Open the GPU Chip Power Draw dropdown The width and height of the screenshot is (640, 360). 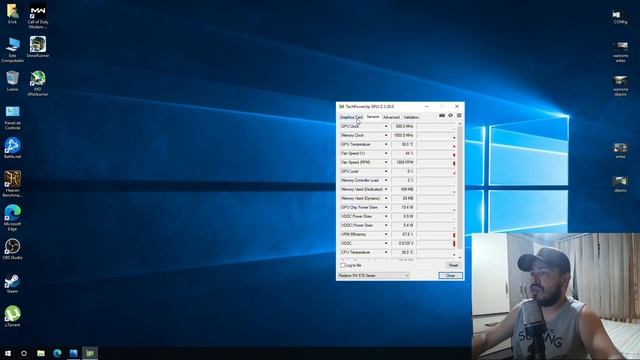coord(386,207)
